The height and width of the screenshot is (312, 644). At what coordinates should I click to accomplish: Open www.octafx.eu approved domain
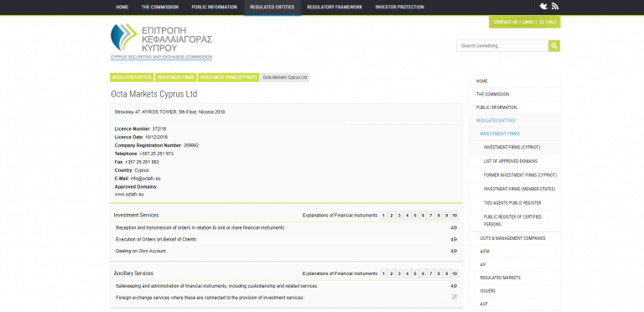pos(129,195)
